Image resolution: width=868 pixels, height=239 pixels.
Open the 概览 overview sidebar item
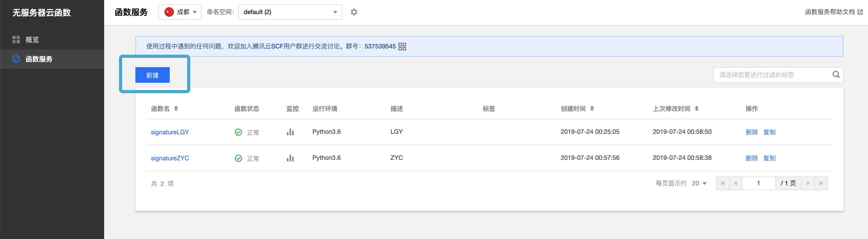tap(52, 40)
